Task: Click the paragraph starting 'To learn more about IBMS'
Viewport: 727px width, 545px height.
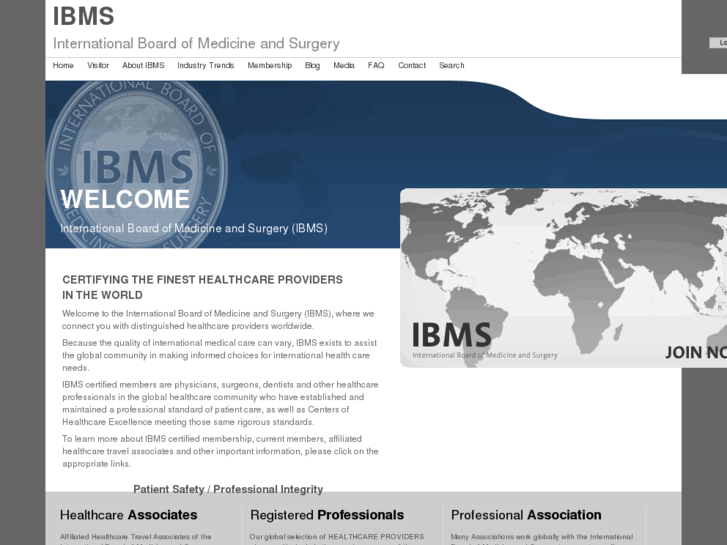Action: (x=220, y=451)
